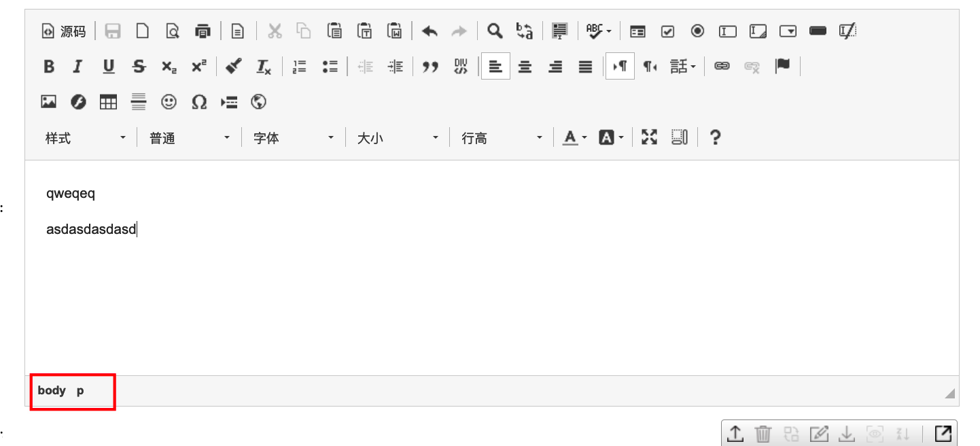
Task: Undo the last edit
Action: tap(430, 31)
